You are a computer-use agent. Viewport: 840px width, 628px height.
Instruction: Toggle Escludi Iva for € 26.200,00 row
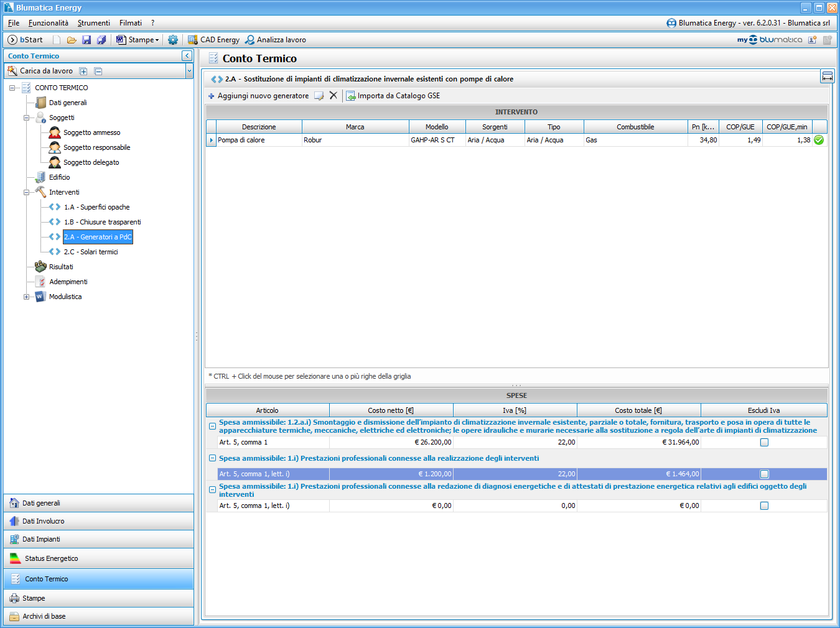coord(764,443)
